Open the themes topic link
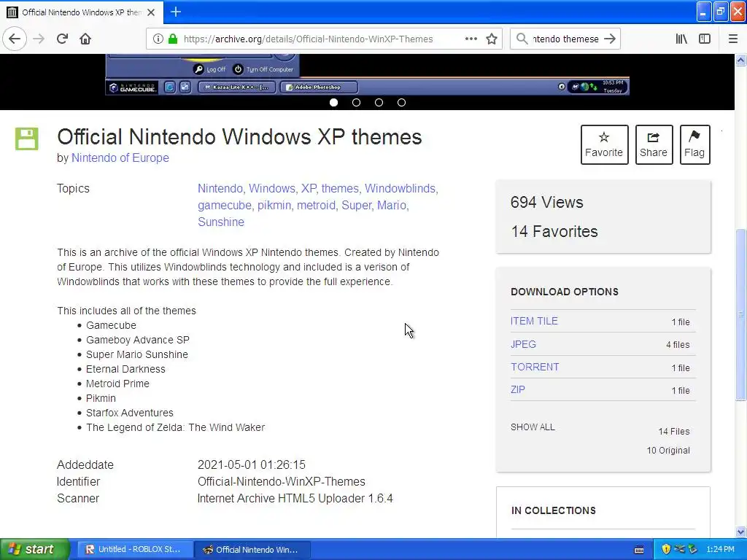Viewport: 747px width, 560px height. (340, 189)
